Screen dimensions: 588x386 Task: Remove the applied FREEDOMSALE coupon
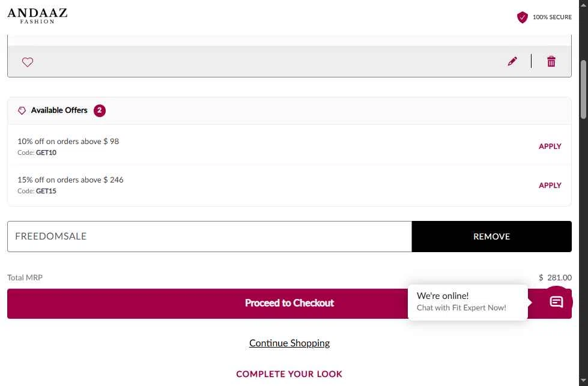point(492,237)
